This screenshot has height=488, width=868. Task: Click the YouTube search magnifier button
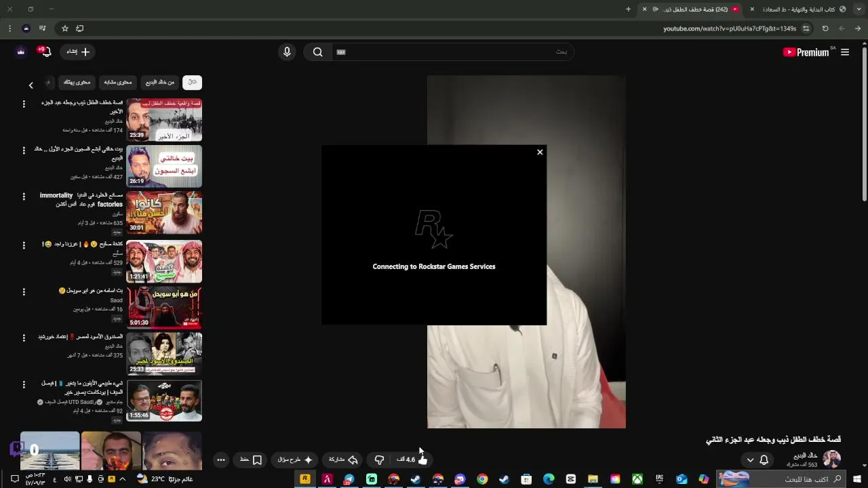click(317, 52)
